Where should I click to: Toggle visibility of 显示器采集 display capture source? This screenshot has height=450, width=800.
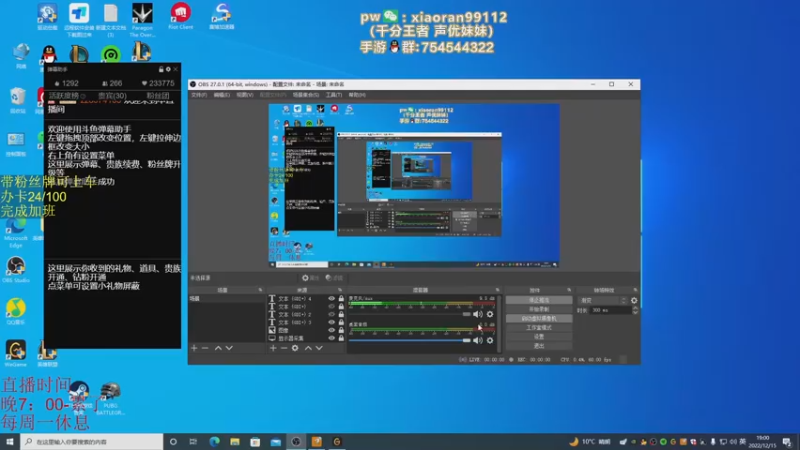point(332,338)
